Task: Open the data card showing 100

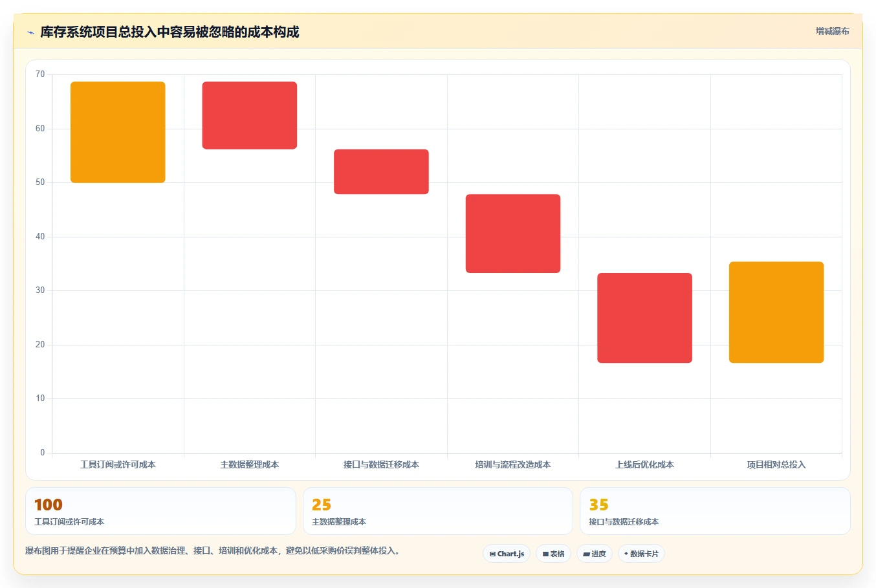Action: (160, 511)
